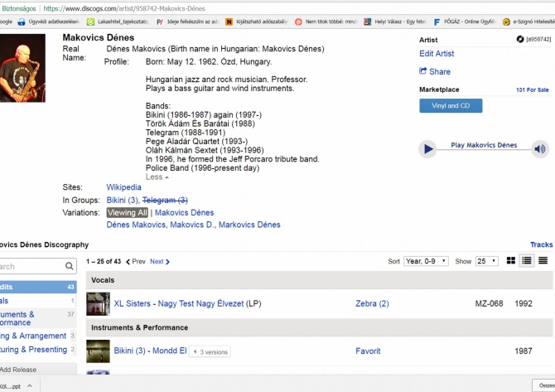
Task: Select the Dénes Makovics name variation
Action: click(136, 225)
